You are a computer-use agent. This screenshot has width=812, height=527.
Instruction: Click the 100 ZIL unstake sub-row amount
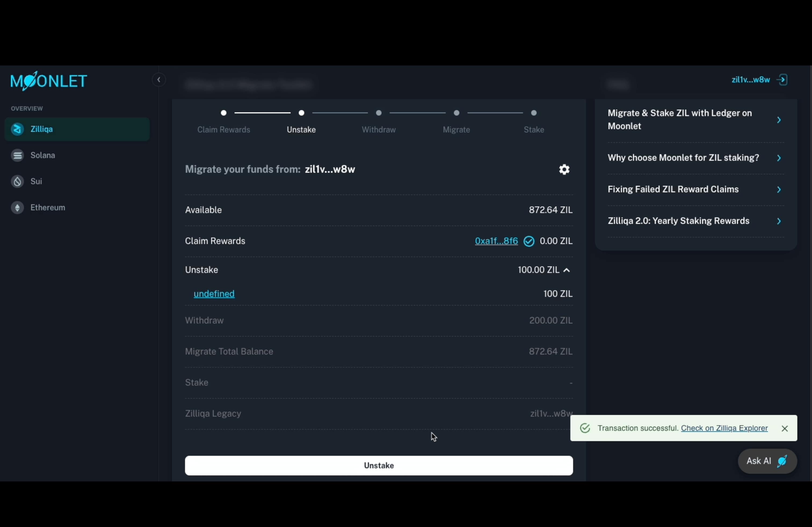coord(558,294)
